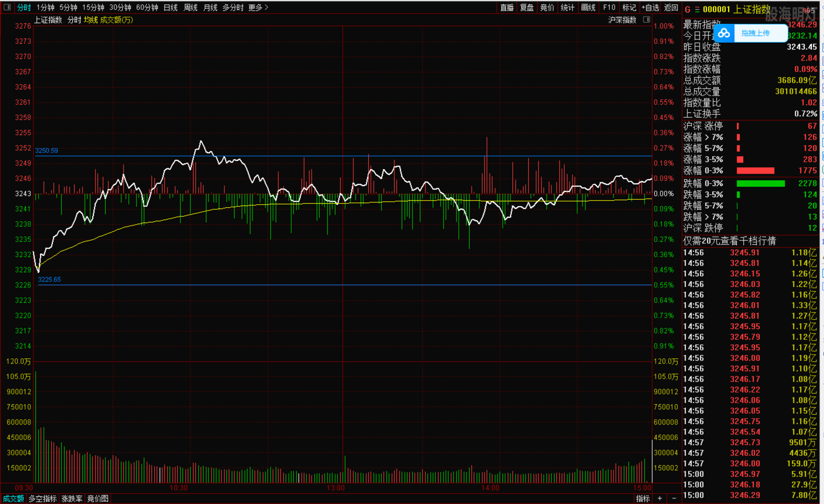Open the 仅需20元查看千档行情 promotion link
824x504 pixels.
(729, 241)
